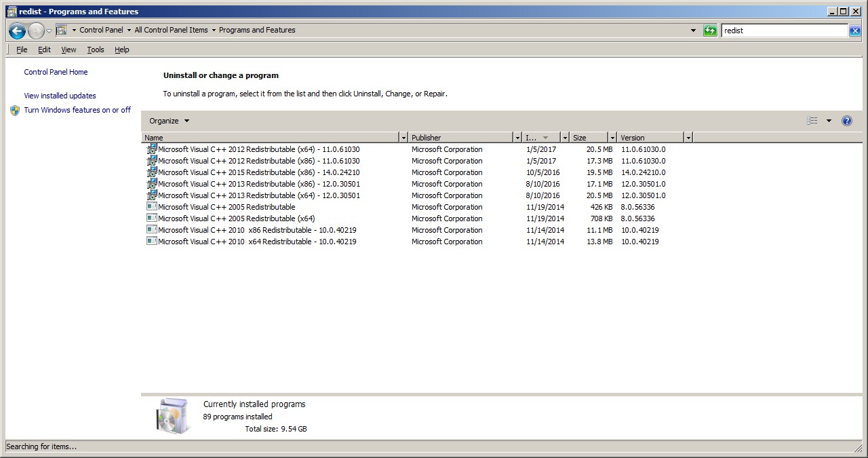The height and width of the screenshot is (458, 868).
Task: Open the Help menu
Action: [121, 50]
